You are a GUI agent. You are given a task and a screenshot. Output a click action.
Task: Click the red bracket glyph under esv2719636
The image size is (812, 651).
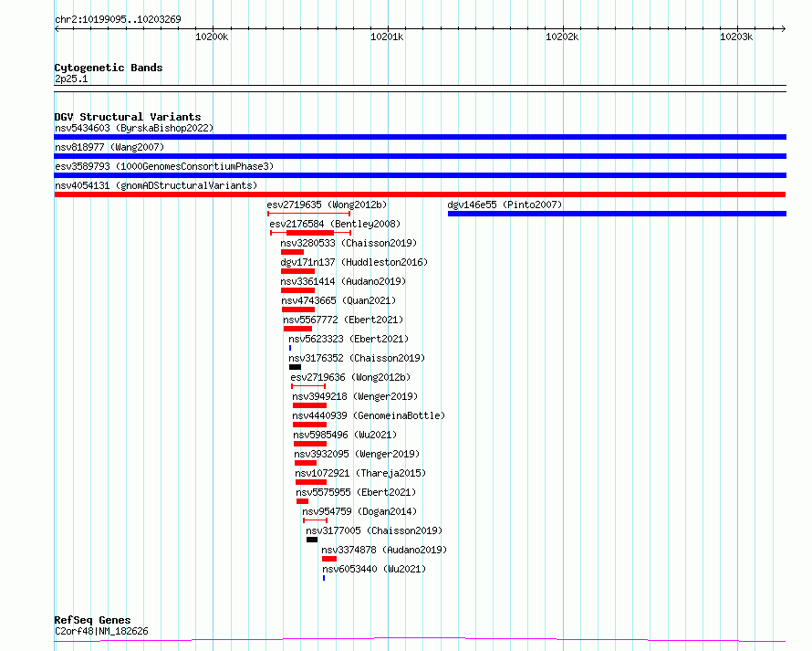308,386
